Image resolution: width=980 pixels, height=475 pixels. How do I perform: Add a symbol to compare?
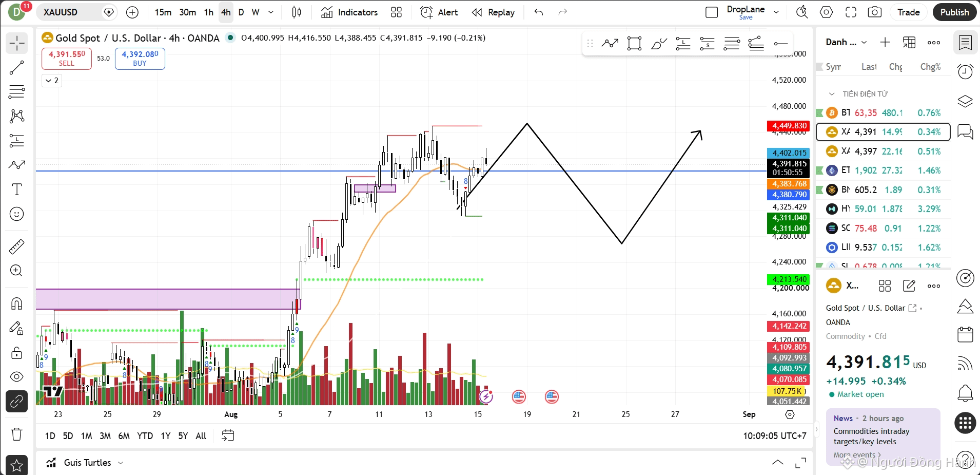click(x=132, y=12)
